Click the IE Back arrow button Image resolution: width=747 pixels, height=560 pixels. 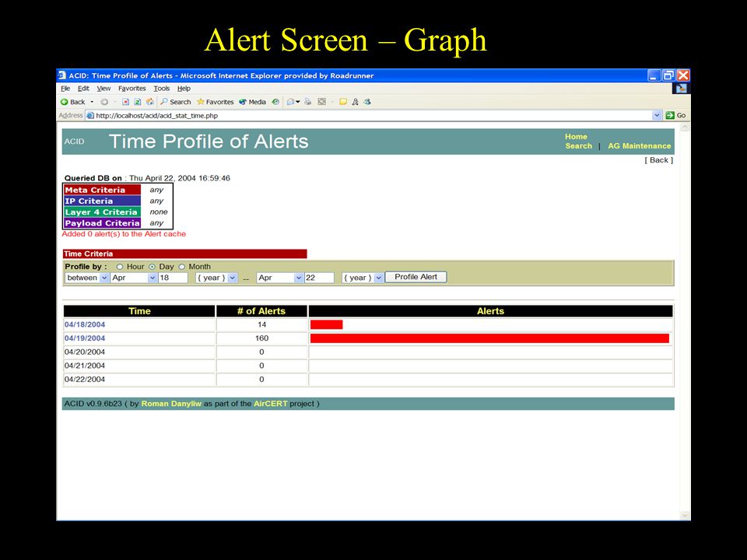[x=72, y=102]
